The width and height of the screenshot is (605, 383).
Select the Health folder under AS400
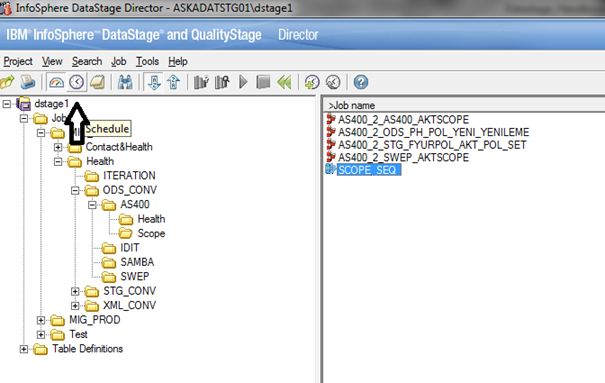(151, 219)
